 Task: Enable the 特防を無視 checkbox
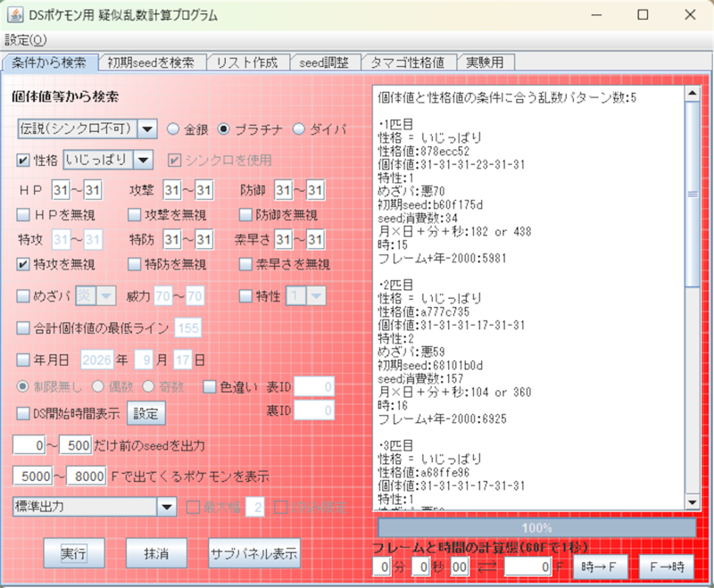pyautogui.click(x=135, y=264)
